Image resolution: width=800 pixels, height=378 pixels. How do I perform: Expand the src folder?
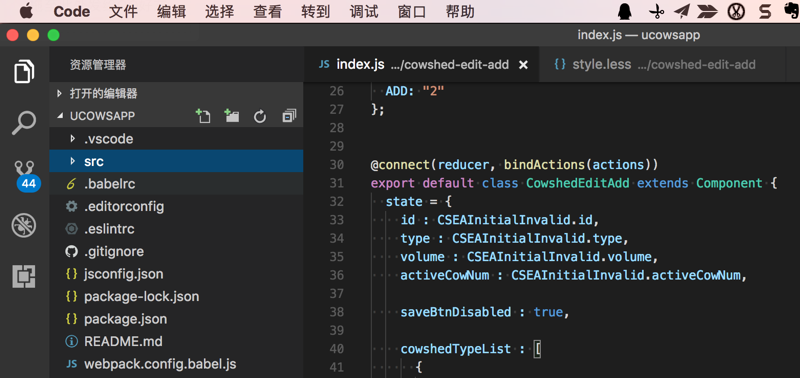pyautogui.click(x=94, y=161)
